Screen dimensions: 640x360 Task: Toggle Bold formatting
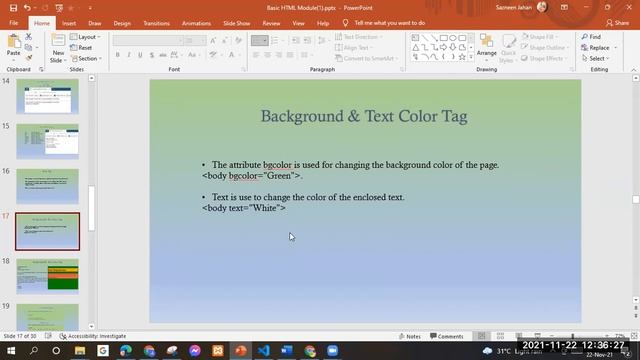118,55
